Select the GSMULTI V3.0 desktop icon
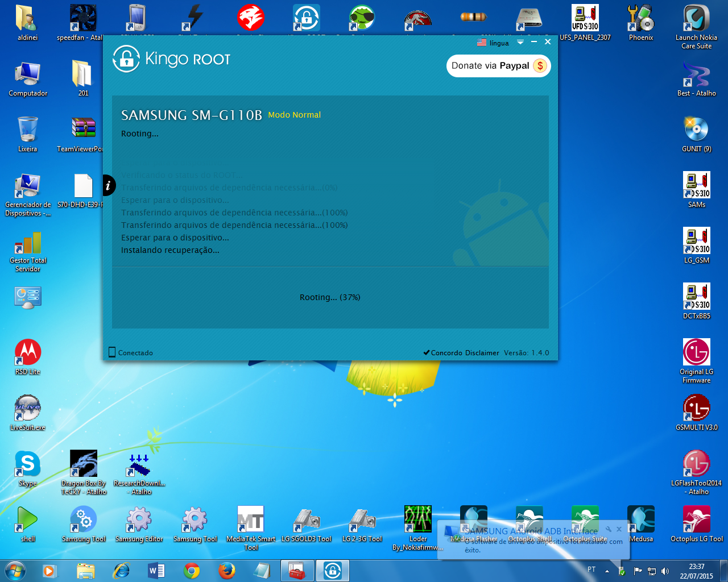Screen dimensions: 728x582 tap(697, 413)
